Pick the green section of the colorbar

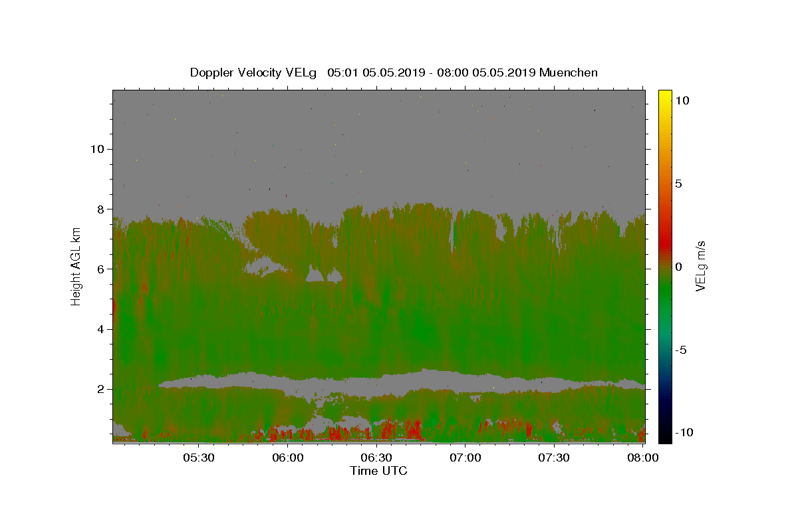(664, 293)
